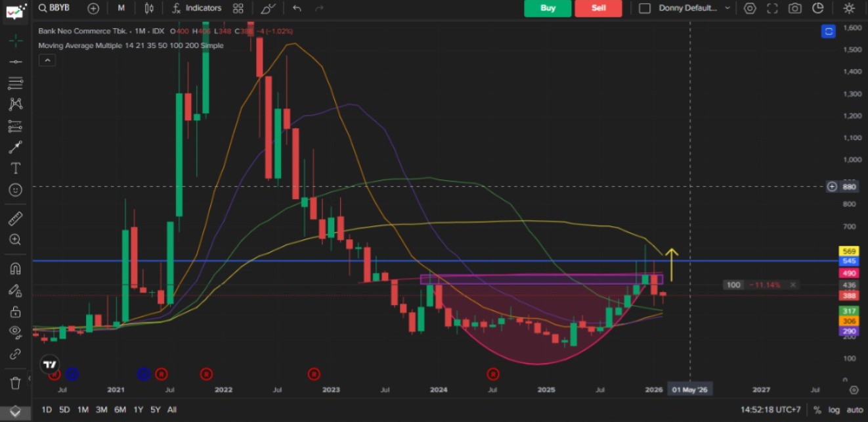Screen dimensions: 868x422
Task: Select the trend line tool
Action: point(16,62)
